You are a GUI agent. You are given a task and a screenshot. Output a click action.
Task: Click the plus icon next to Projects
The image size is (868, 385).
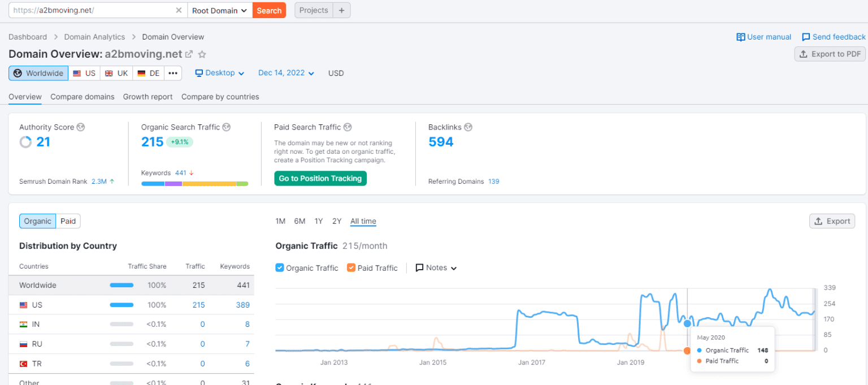(341, 10)
